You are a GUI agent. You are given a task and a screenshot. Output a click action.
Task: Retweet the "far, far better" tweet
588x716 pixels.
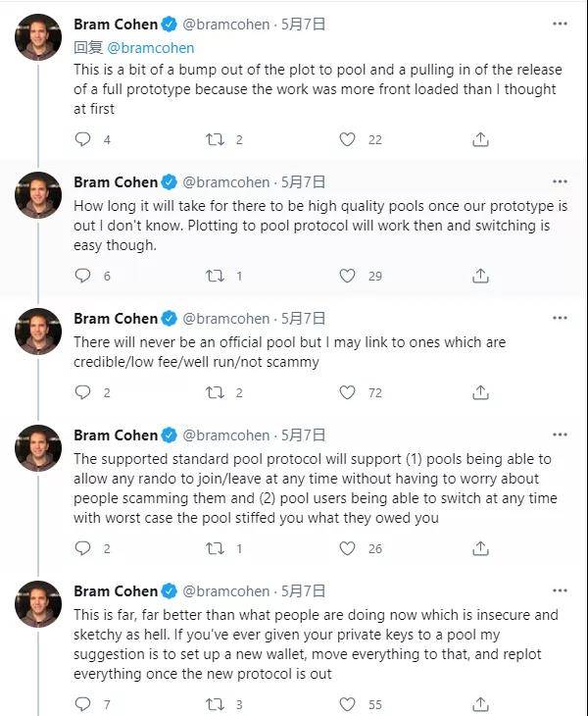click(x=215, y=703)
